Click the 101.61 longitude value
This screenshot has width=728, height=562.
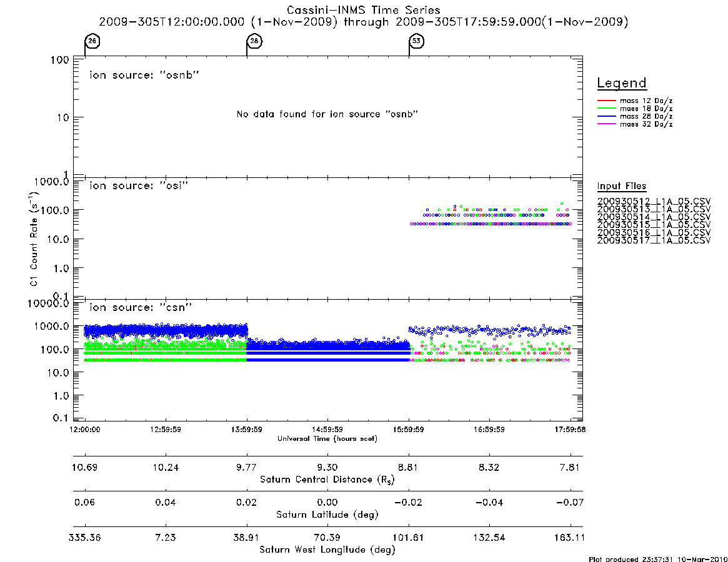[x=408, y=538]
